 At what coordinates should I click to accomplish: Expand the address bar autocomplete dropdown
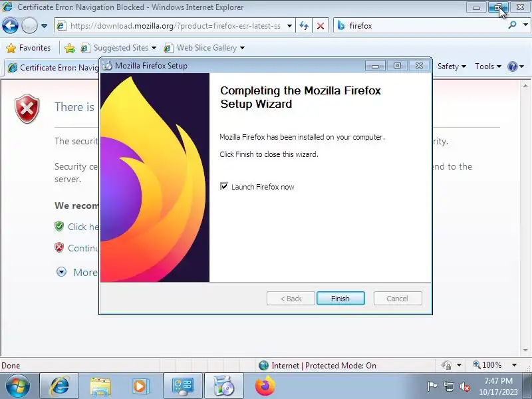pyautogui.click(x=289, y=26)
